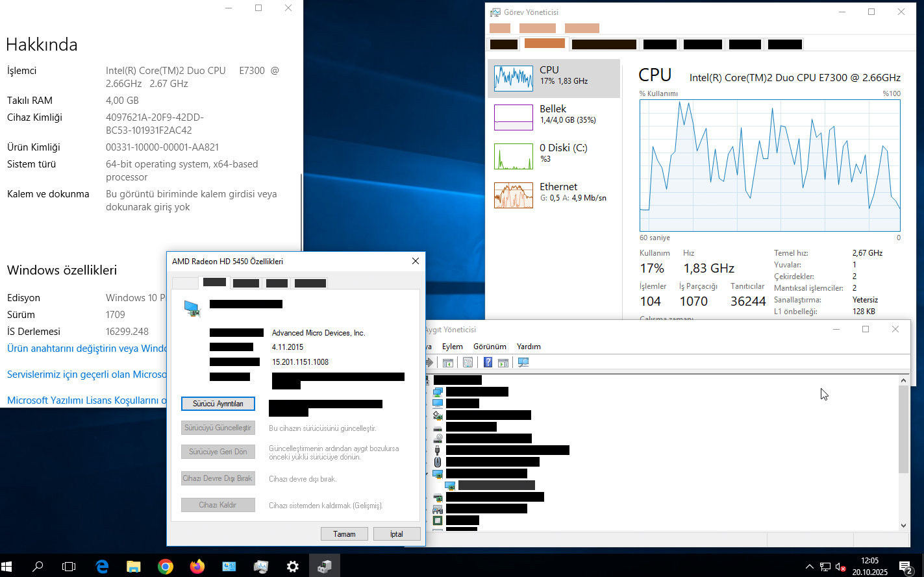Open the Görünüm menu in Device Manager
This screenshot has width=924, height=577.
[x=490, y=346]
